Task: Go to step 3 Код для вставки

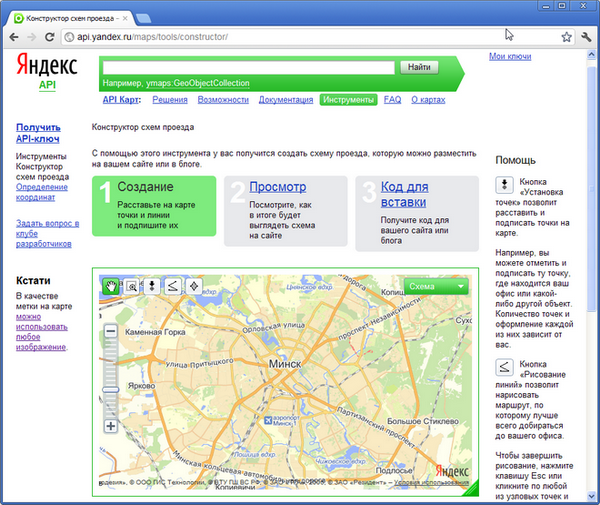Action: pyautogui.click(x=404, y=194)
